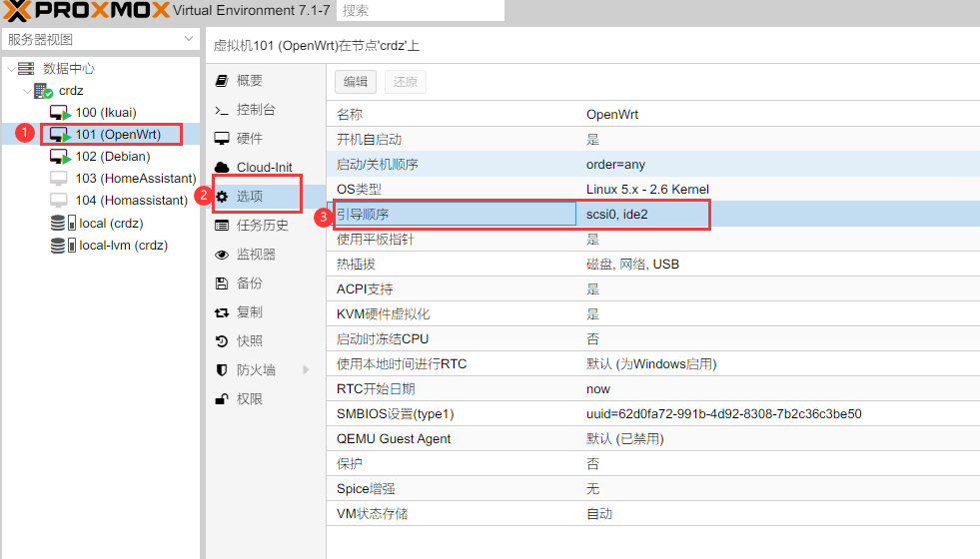980x559 pixels.
Task: Click the 编辑 edit button
Action: click(356, 82)
